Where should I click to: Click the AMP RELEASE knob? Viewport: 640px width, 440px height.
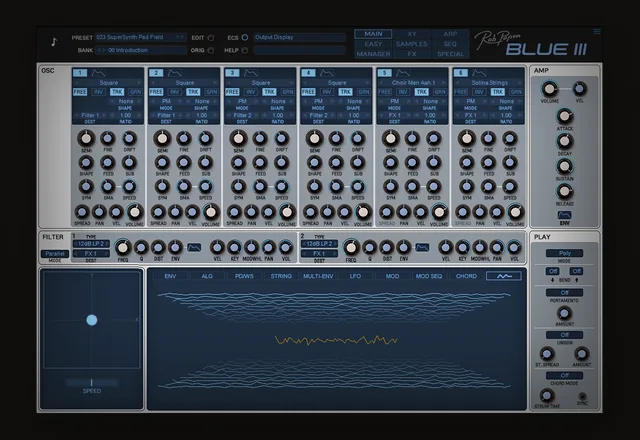(564, 191)
